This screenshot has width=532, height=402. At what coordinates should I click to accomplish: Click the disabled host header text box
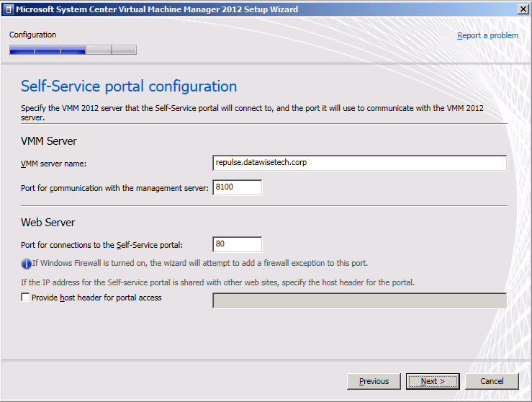(x=360, y=301)
